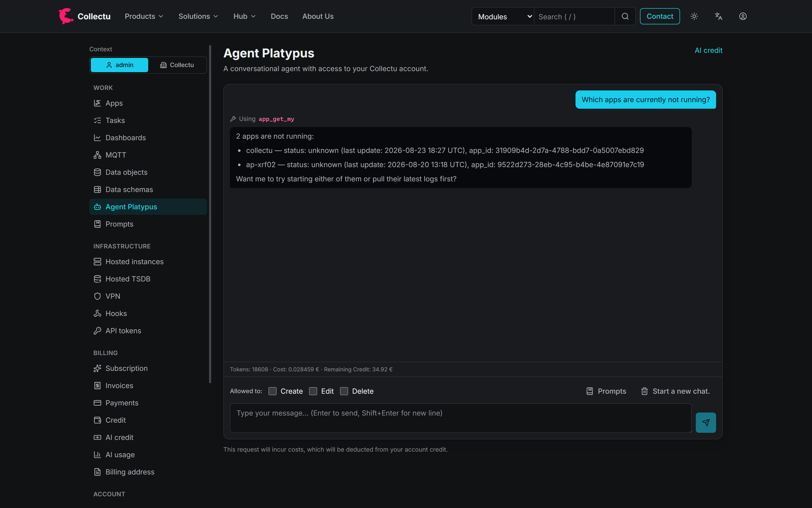Click the Contact button
The height and width of the screenshot is (508, 812).
660,17
